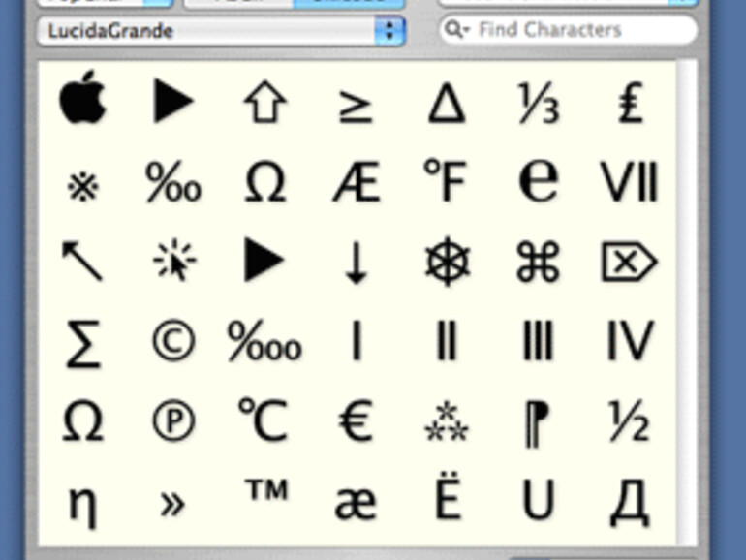
Task: Open the magnifier search options menu
Action: 455,30
